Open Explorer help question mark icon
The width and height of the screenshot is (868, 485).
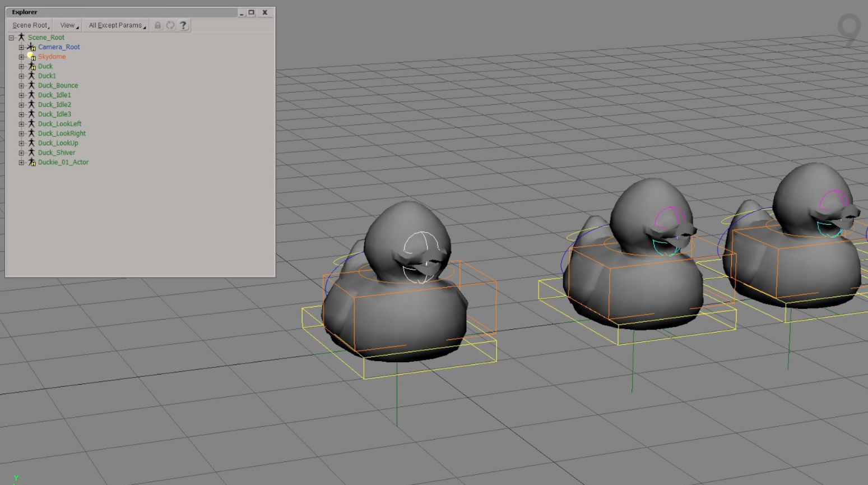pos(183,25)
